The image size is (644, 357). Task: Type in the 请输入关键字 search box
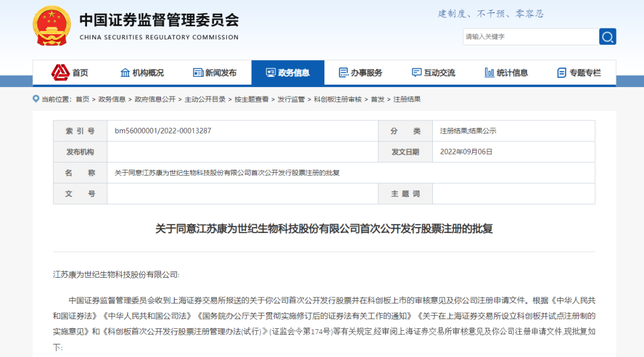pos(531,37)
